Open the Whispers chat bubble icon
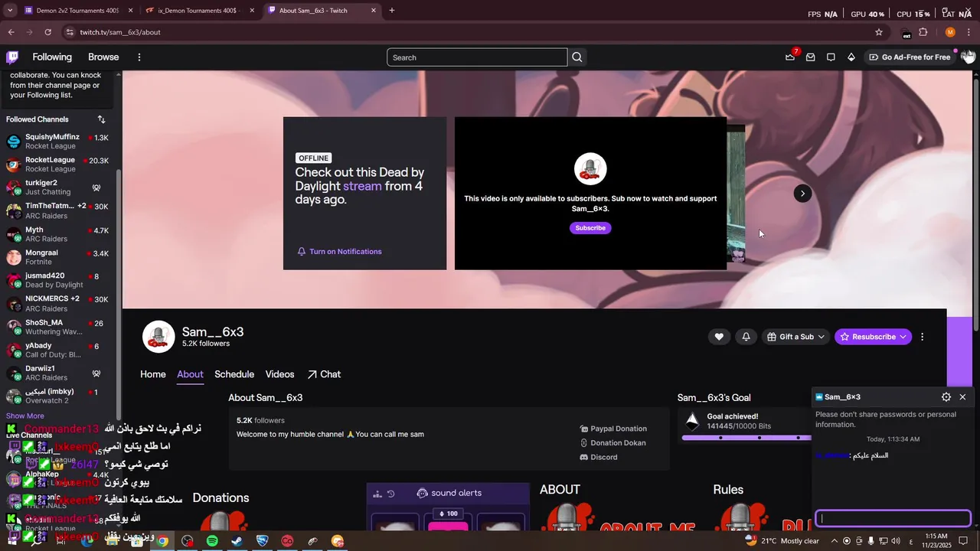 831,57
